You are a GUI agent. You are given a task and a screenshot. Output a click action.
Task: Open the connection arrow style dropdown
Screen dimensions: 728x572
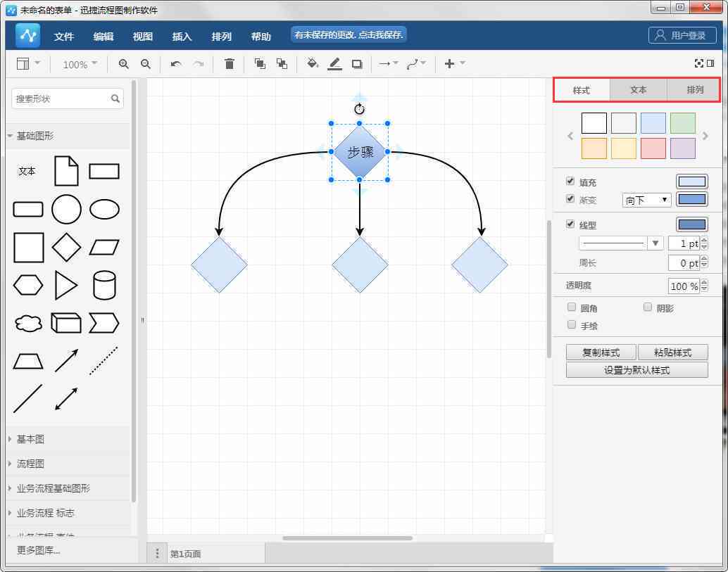click(388, 63)
